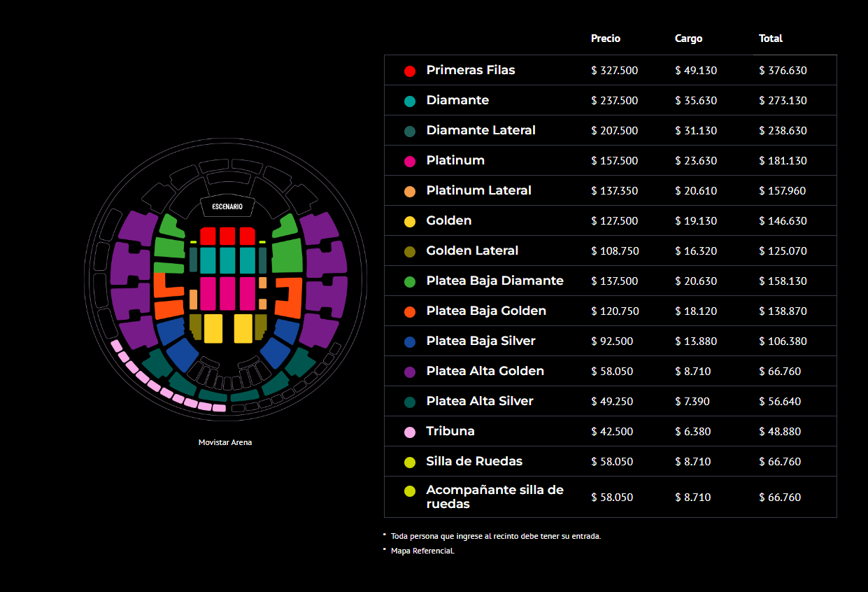Select the Platinum Lateral row label
868x592 pixels.
(x=478, y=190)
